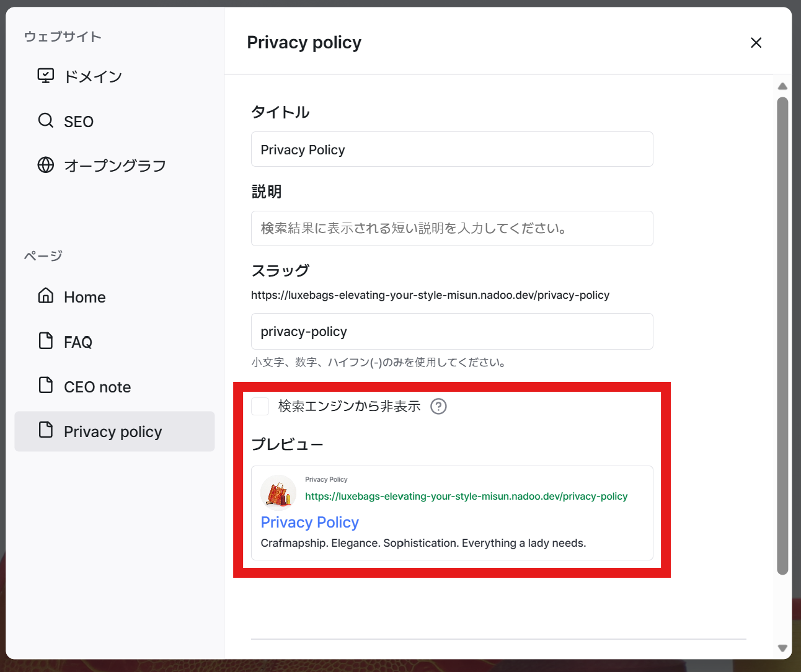Enable the hide from search engines checkbox

[x=260, y=407]
